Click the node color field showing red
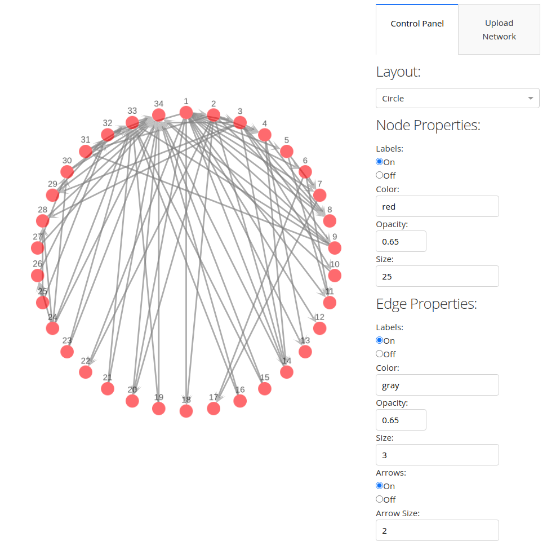Viewport: 547px width, 550px height. coord(437,206)
